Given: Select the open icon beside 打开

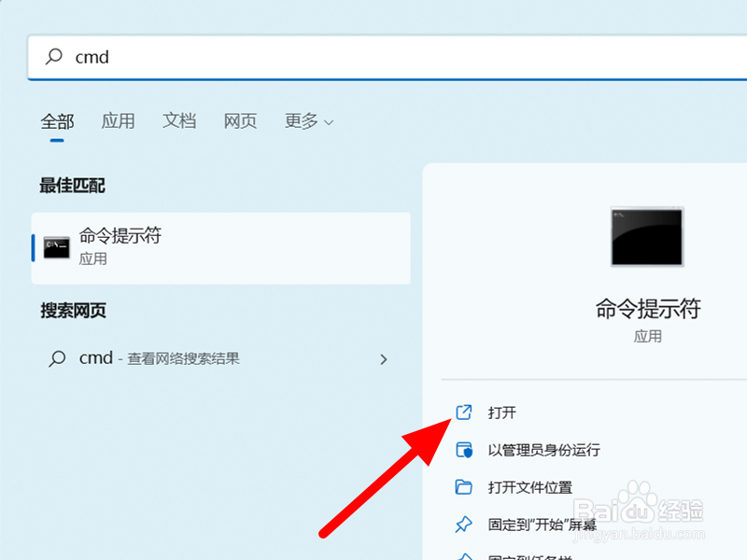Looking at the screenshot, I should coord(464,412).
